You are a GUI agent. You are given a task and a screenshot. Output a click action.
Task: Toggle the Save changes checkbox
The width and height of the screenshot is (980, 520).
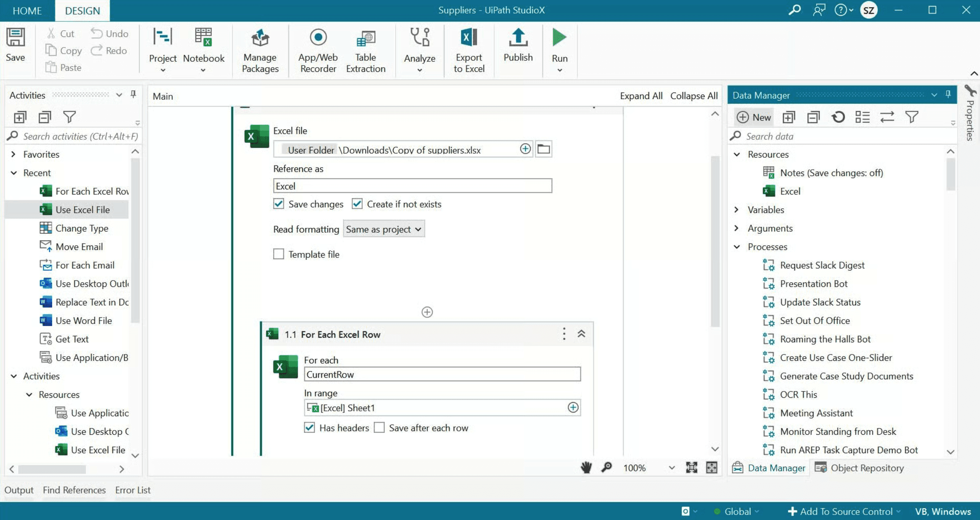(x=279, y=204)
